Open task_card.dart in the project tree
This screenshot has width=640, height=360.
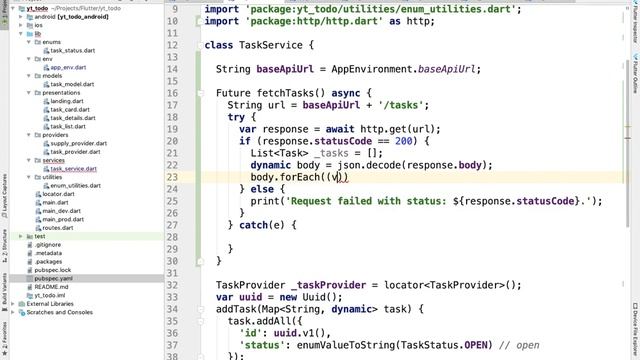tap(70, 109)
